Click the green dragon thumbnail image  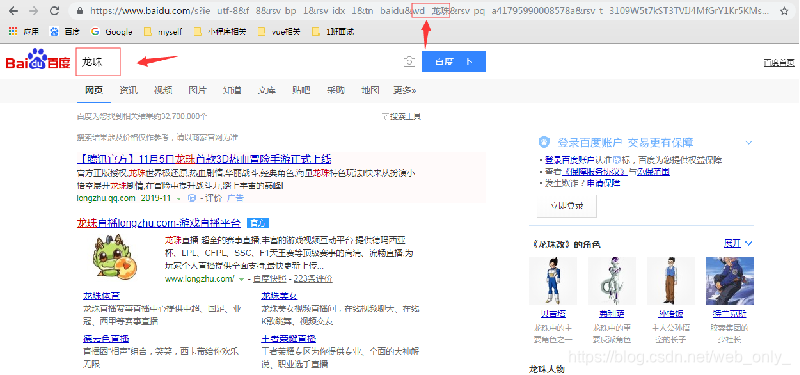coord(116,257)
